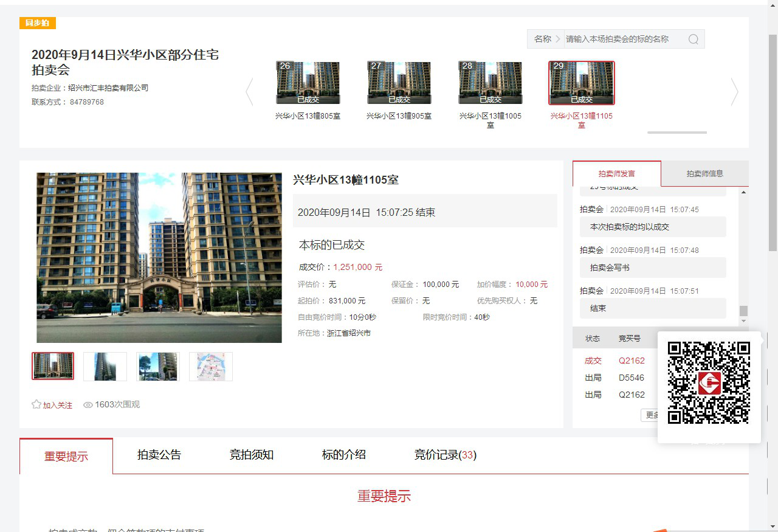The image size is (778, 532).
Task: Open lot 28 兴华小区13幢1005室 thumbnail
Action: pyautogui.click(x=491, y=83)
